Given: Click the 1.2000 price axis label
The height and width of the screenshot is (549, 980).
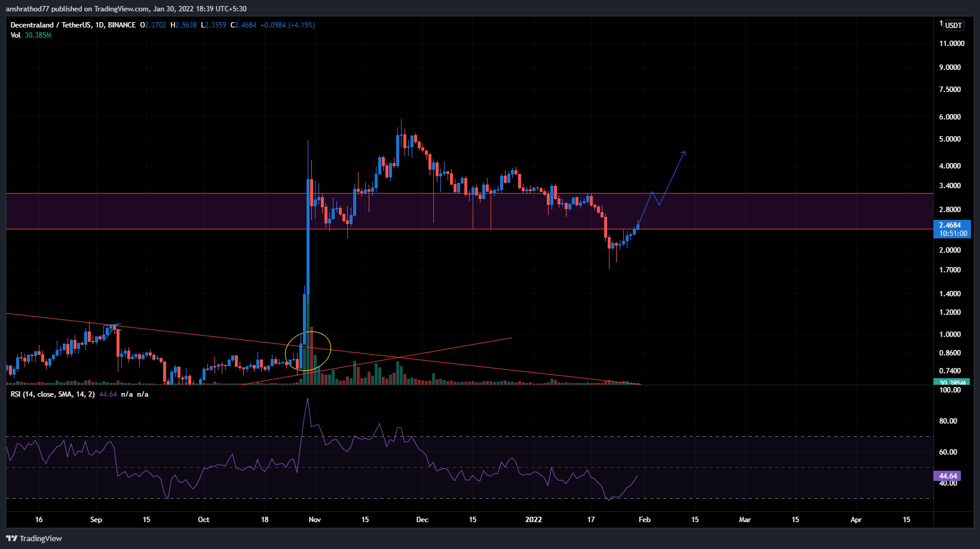Looking at the screenshot, I should pos(950,312).
